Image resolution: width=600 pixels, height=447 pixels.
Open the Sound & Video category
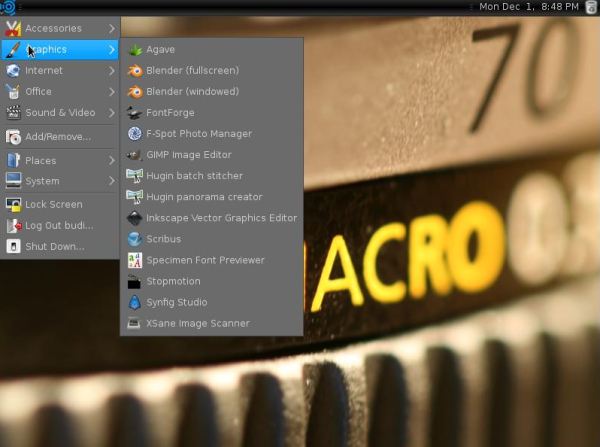coord(60,113)
